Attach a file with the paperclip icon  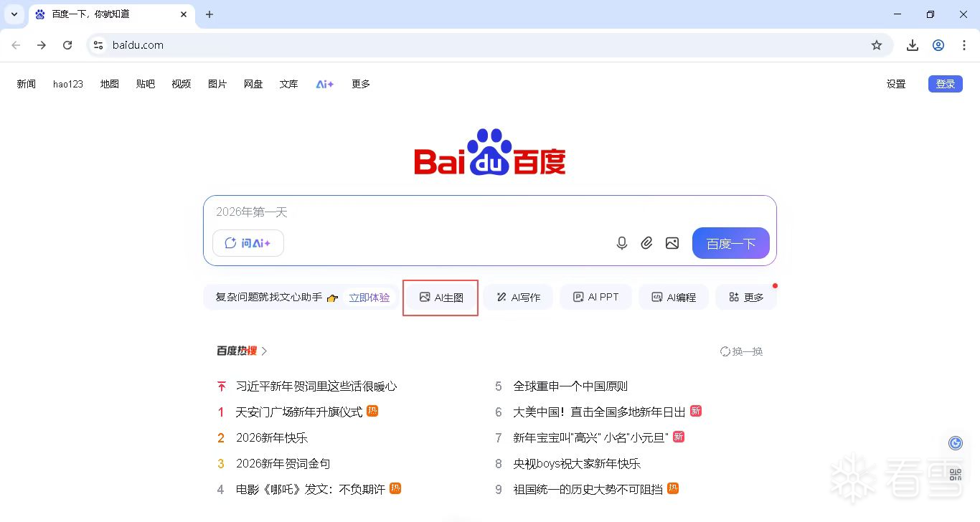click(x=647, y=243)
